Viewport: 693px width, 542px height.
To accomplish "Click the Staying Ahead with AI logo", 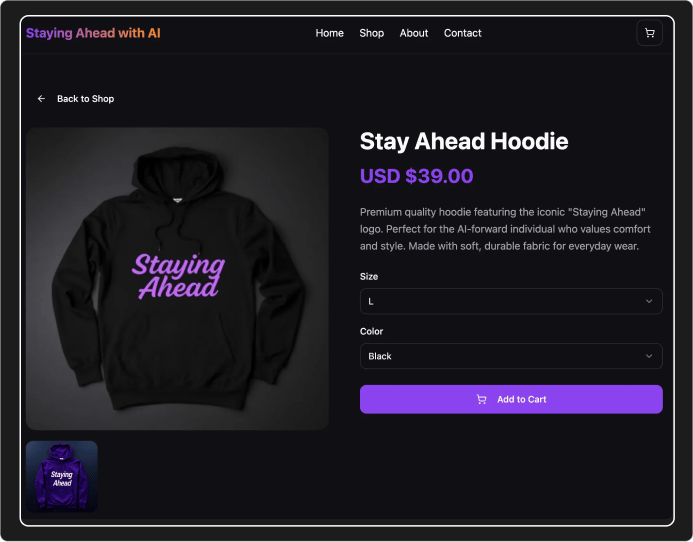I will click(x=93, y=33).
